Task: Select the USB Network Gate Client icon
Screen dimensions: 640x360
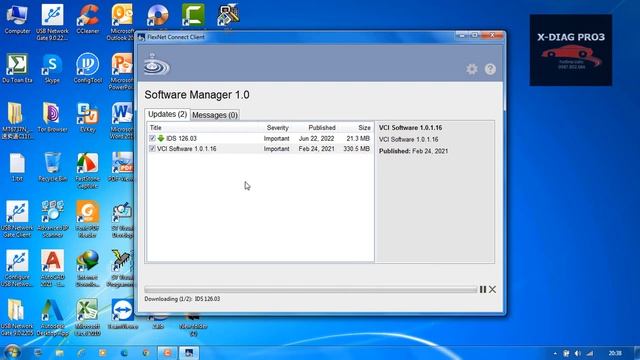Action: (x=17, y=219)
